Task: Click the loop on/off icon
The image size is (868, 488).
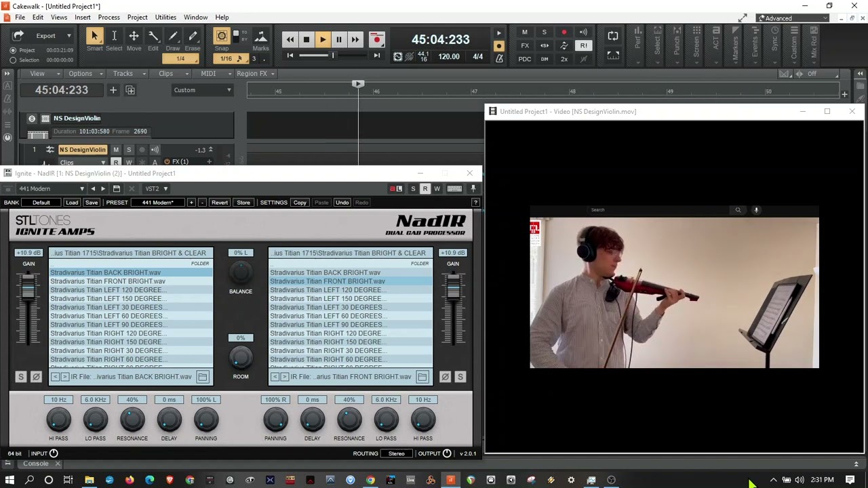Action: [613, 36]
